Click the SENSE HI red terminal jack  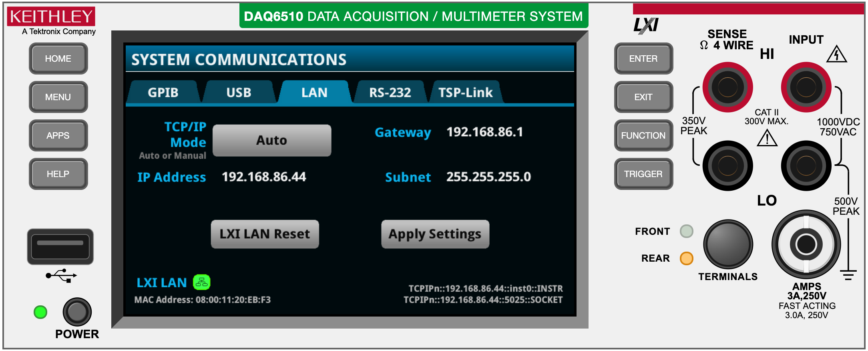point(727,87)
